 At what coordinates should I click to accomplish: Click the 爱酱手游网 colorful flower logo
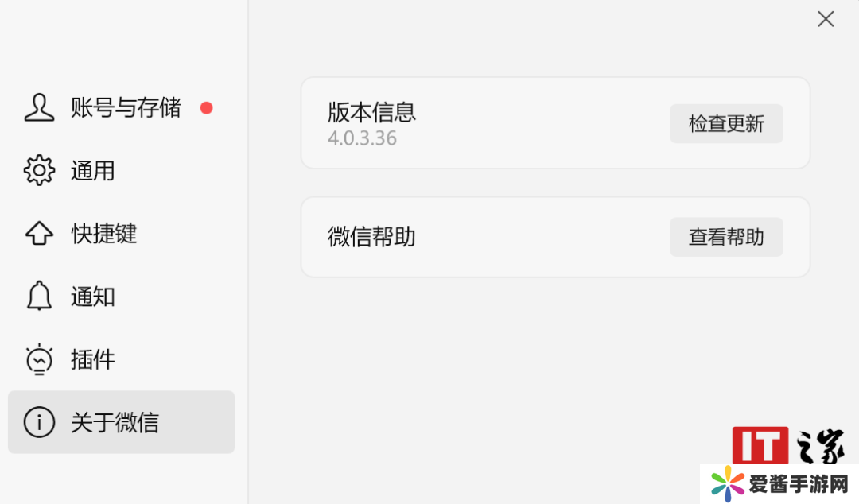point(728,483)
